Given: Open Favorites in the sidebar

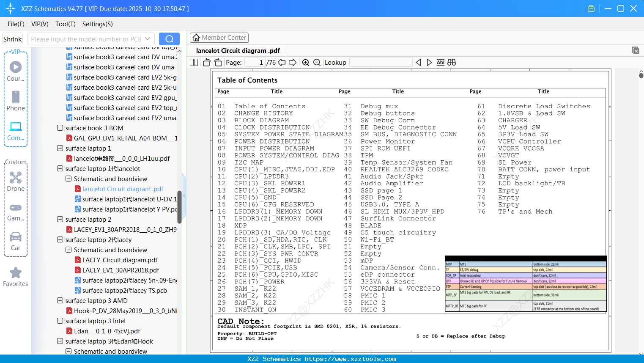Looking at the screenshot, I should [16, 277].
